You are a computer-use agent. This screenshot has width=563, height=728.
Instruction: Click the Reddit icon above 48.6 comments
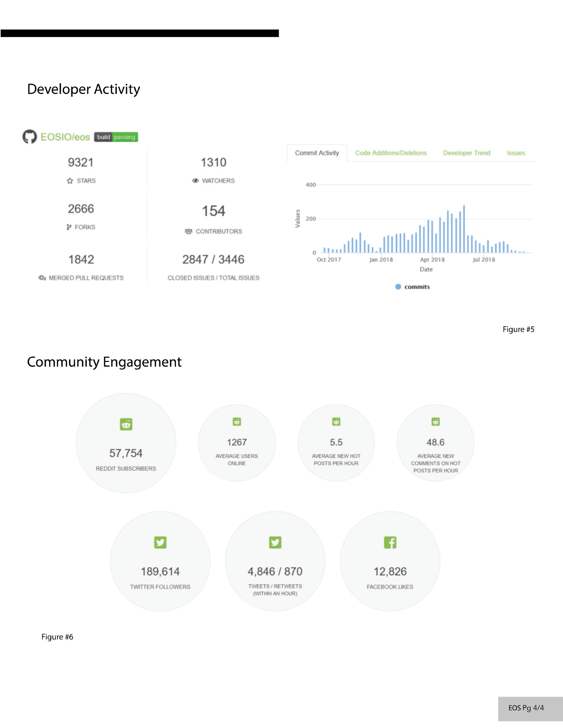[436, 421]
